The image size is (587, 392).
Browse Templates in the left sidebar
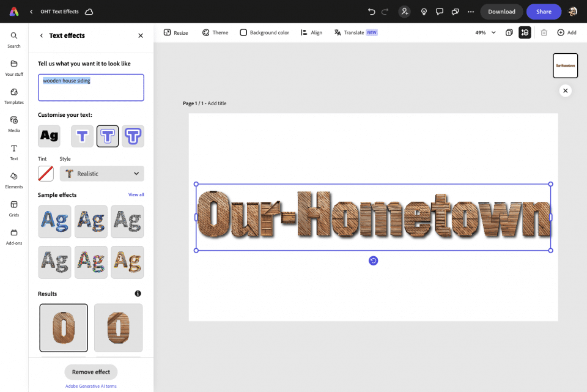[x=13, y=96]
